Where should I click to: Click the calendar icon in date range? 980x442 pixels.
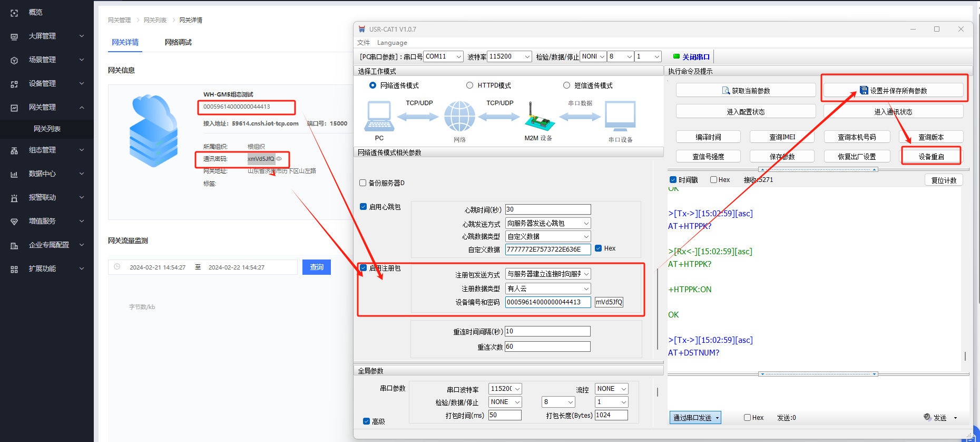(x=117, y=267)
